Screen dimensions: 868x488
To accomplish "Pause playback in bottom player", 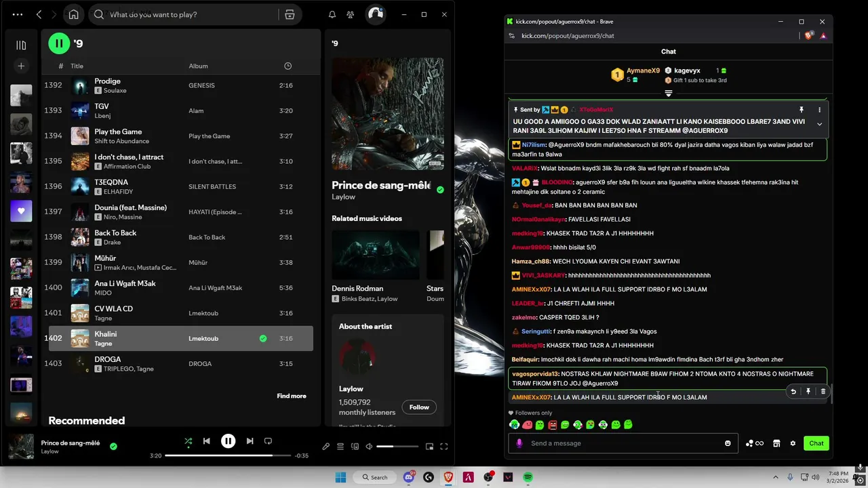I will click(x=228, y=441).
